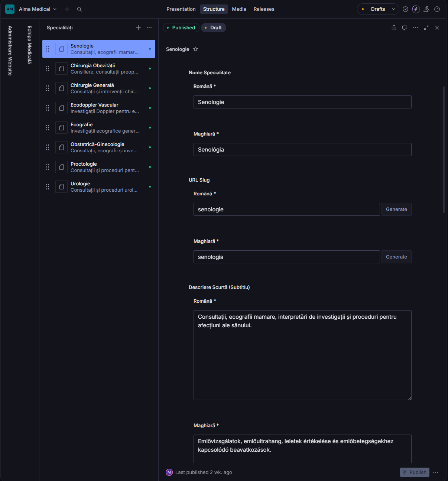This screenshot has height=481, width=448.
Task: Switch to the Releases tab
Action: coord(264,9)
